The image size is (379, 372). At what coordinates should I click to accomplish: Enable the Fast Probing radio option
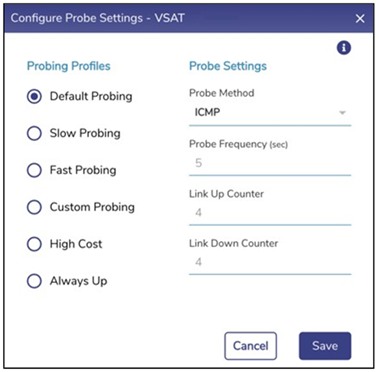click(x=34, y=170)
